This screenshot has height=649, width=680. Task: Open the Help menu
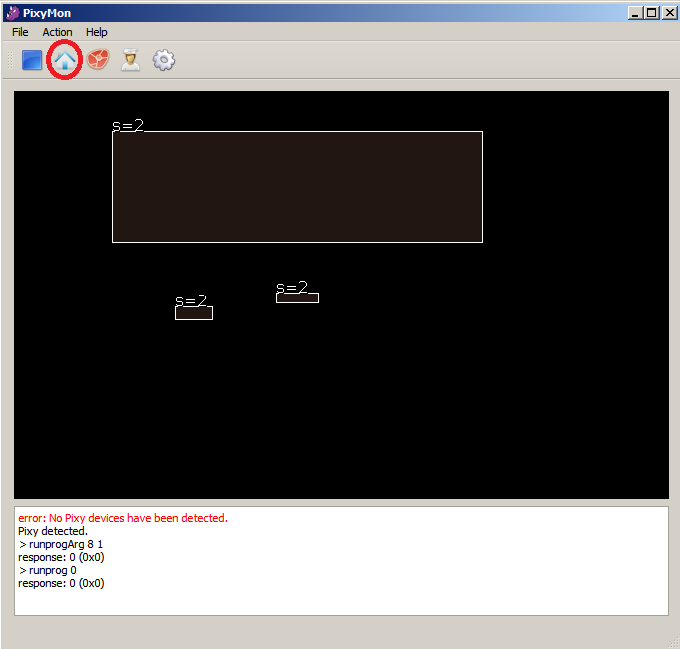[x=96, y=32]
